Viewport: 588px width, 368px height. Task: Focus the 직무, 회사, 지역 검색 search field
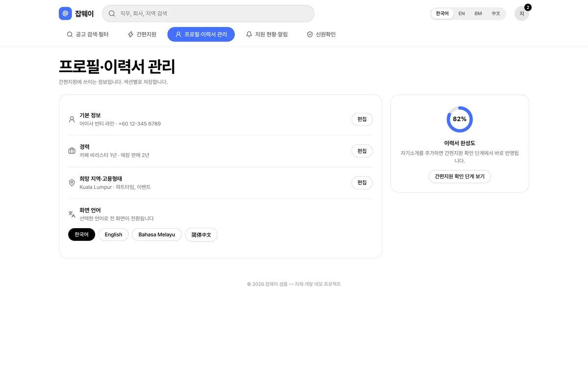(x=208, y=14)
